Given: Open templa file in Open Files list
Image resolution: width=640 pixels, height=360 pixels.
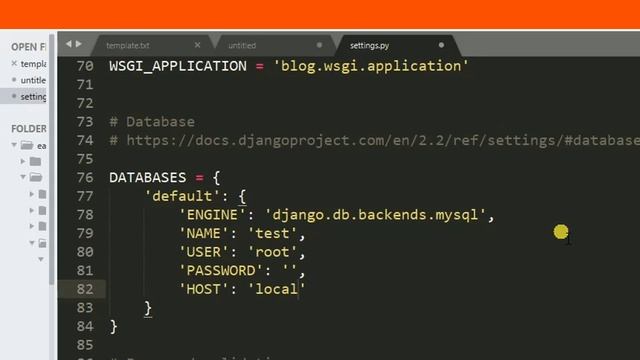Looking at the screenshot, I should pos(33,64).
